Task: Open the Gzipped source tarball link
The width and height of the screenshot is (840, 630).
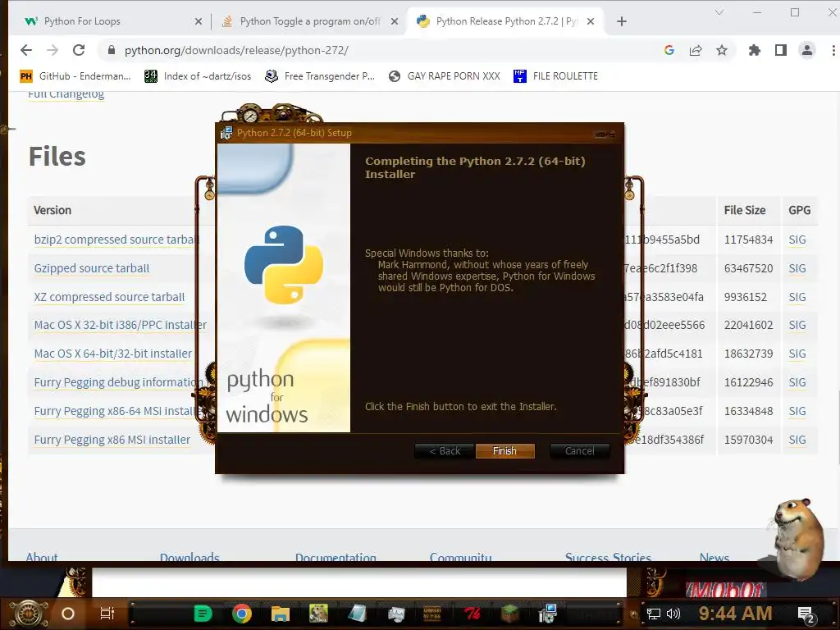Action: click(92, 268)
